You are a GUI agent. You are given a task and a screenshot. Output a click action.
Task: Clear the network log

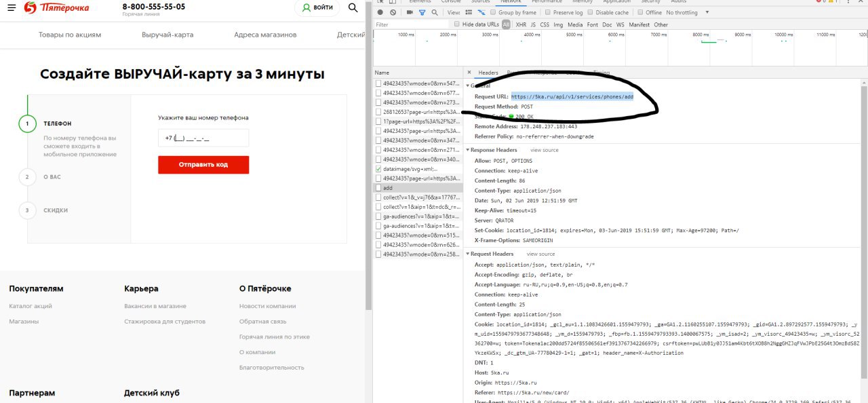(x=393, y=12)
